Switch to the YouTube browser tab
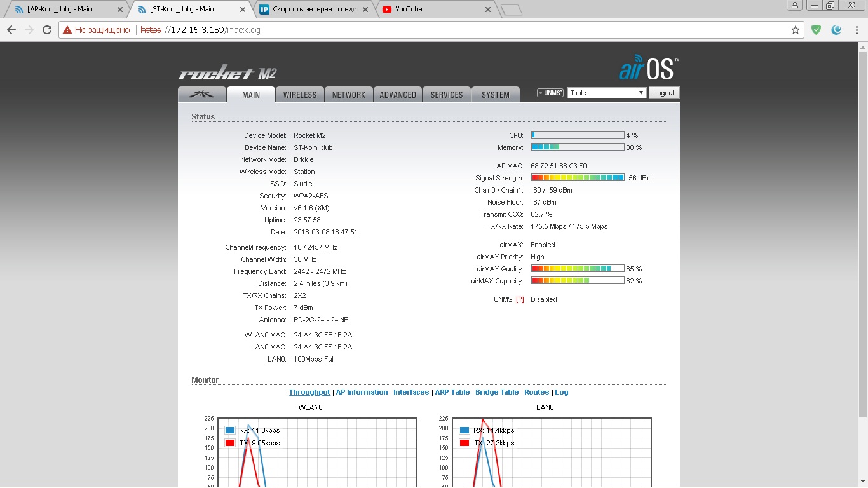Image resolution: width=868 pixels, height=488 pixels. pos(435,10)
